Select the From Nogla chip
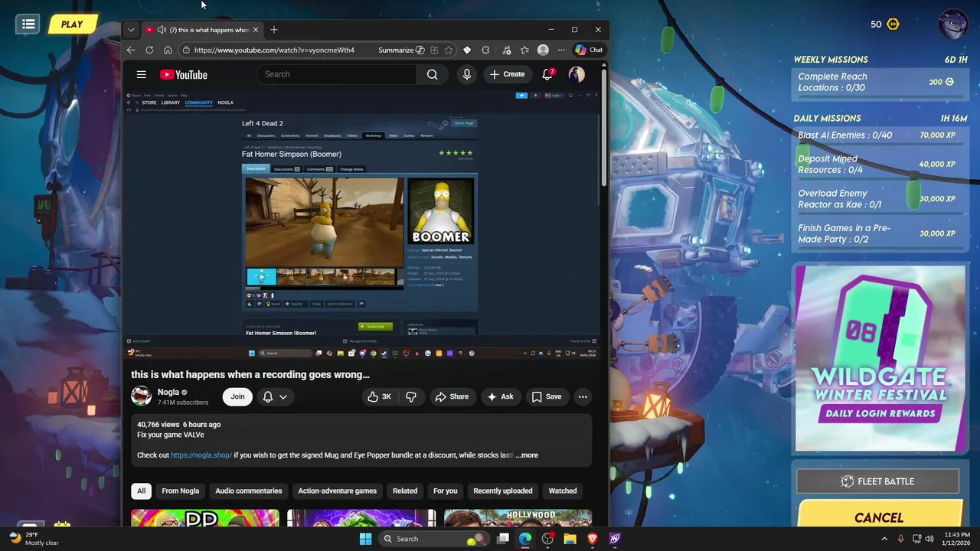 [180, 491]
